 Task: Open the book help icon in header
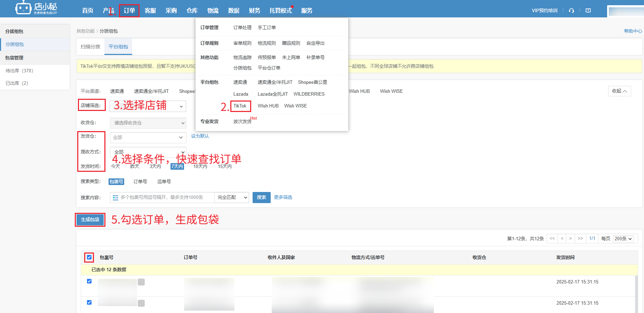click(x=588, y=10)
